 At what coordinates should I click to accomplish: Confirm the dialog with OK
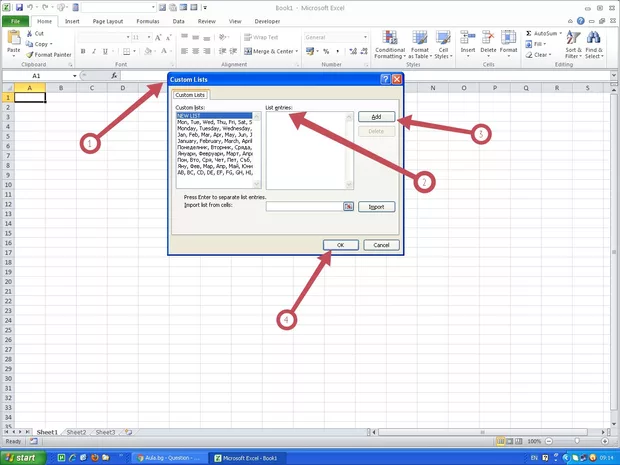click(340, 245)
